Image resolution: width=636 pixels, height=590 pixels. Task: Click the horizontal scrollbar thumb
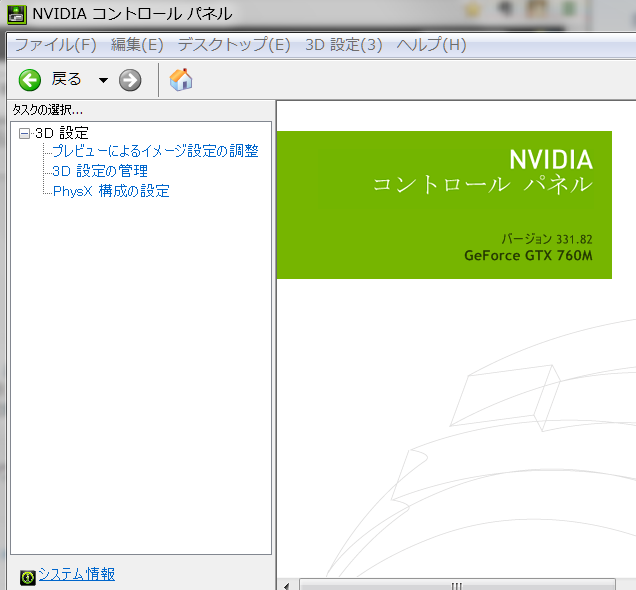(x=457, y=585)
